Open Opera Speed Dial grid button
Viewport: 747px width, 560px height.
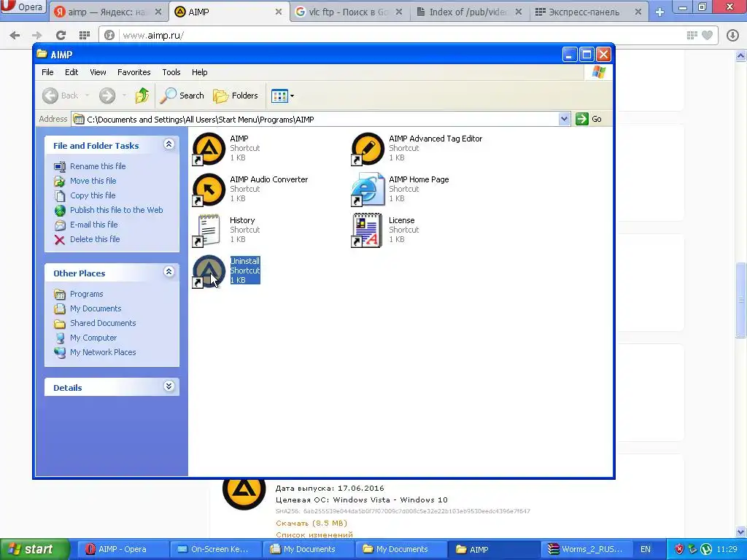click(x=85, y=35)
